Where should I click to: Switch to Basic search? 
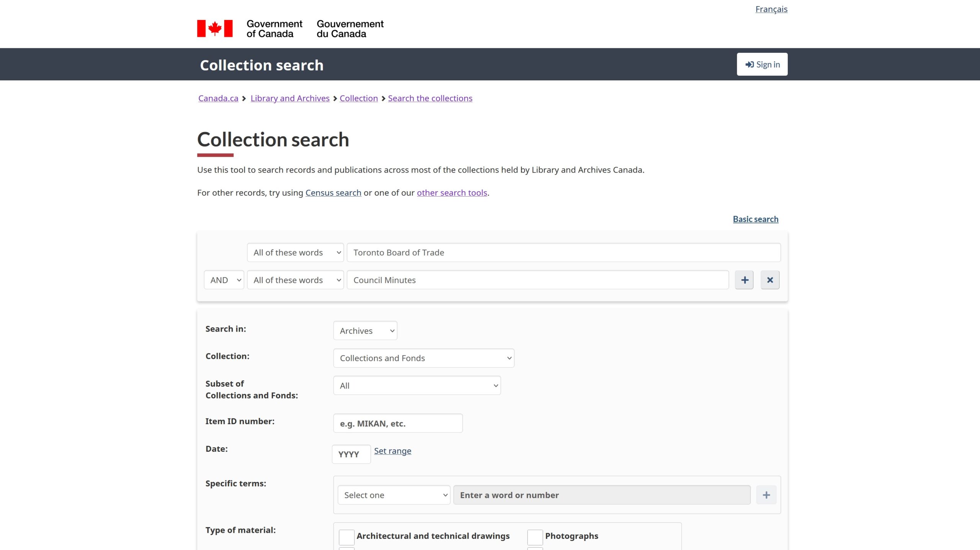coord(755,219)
